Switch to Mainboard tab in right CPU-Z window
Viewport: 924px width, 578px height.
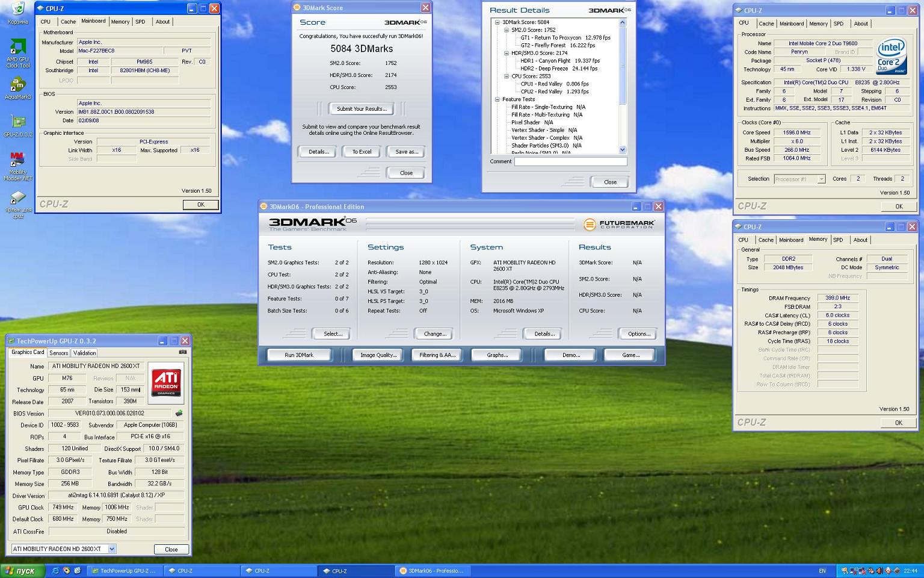coord(792,23)
